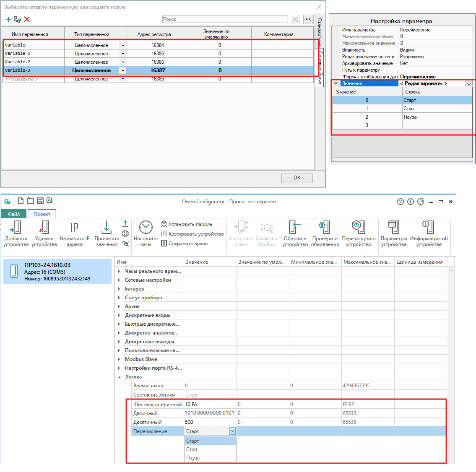476x472 pixels.
Task: Open Информация об устройстве icon
Action: (x=428, y=228)
